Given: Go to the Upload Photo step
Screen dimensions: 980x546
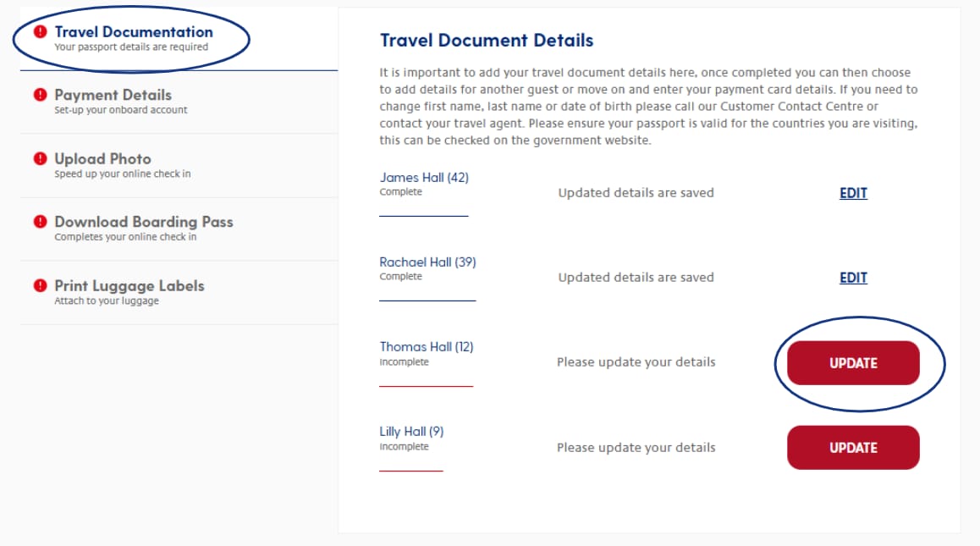Looking at the screenshot, I should 179,166.
